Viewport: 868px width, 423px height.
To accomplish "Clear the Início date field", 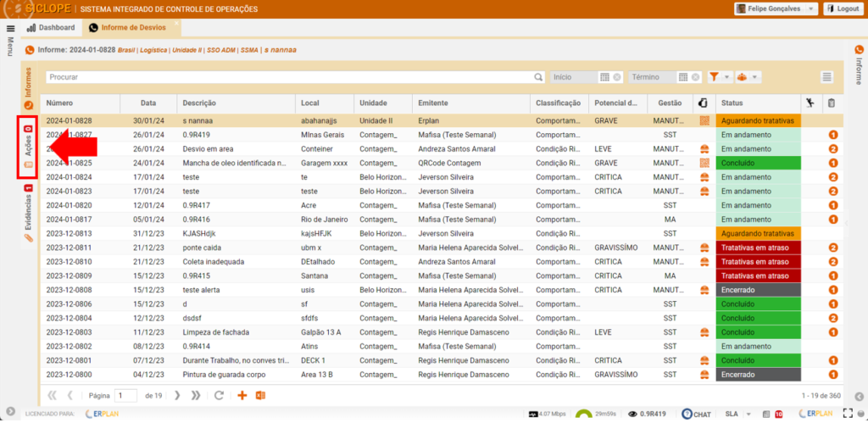I will click(x=617, y=77).
